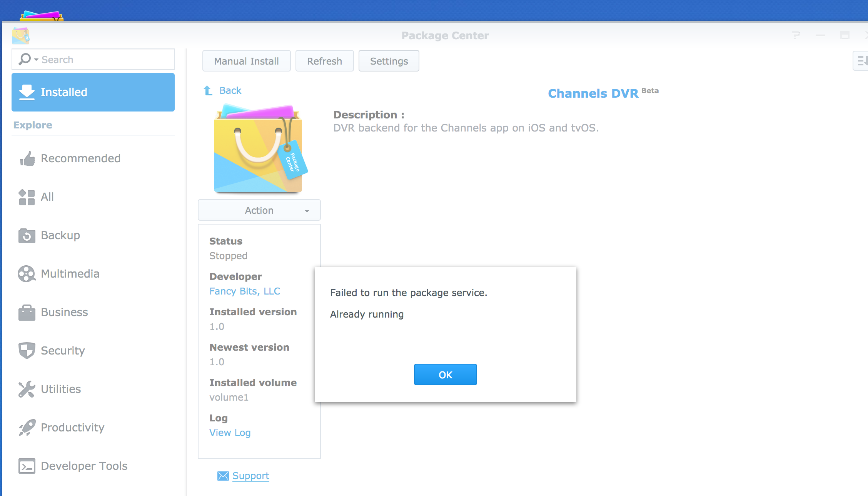
Task: Click the Backup category icon
Action: point(27,235)
